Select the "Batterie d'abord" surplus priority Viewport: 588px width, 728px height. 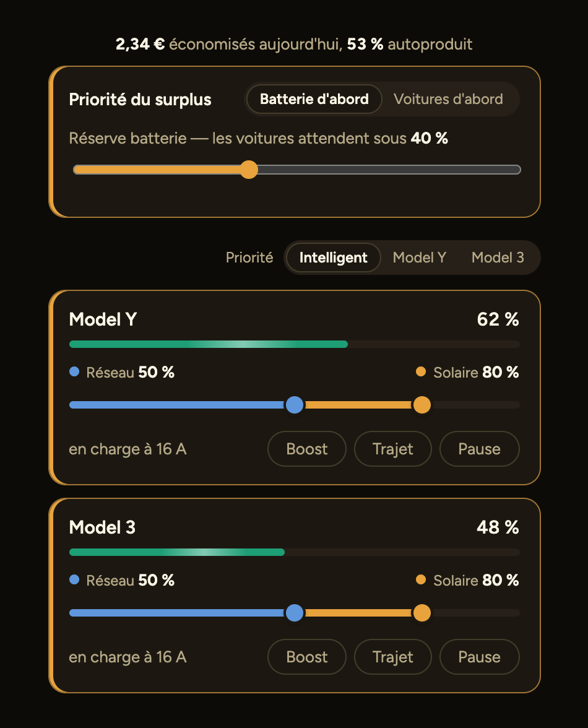[314, 99]
